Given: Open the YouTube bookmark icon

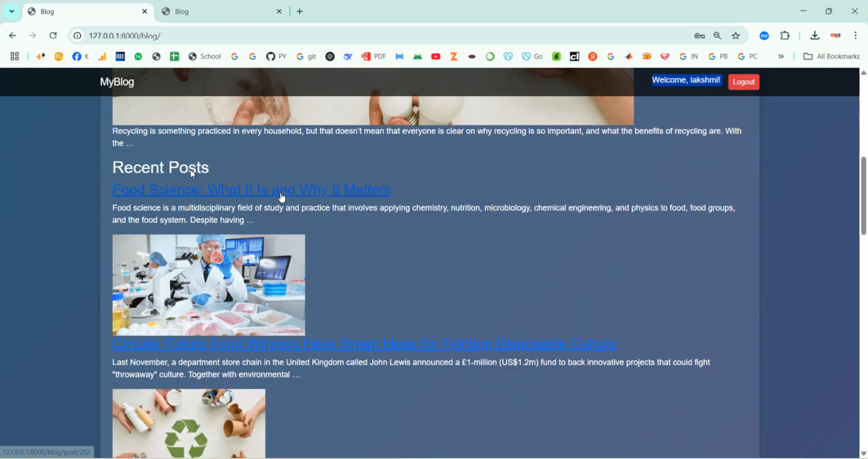Looking at the screenshot, I should click(x=436, y=57).
